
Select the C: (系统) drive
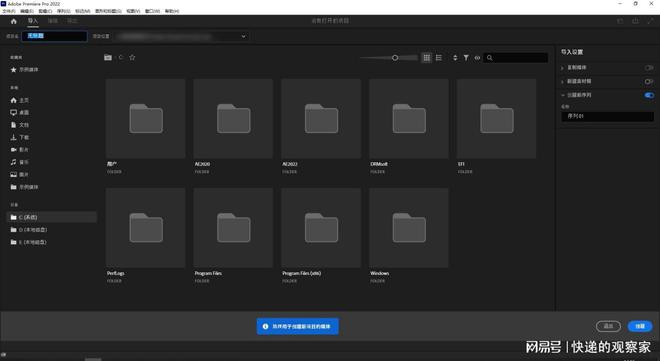[52, 217]
